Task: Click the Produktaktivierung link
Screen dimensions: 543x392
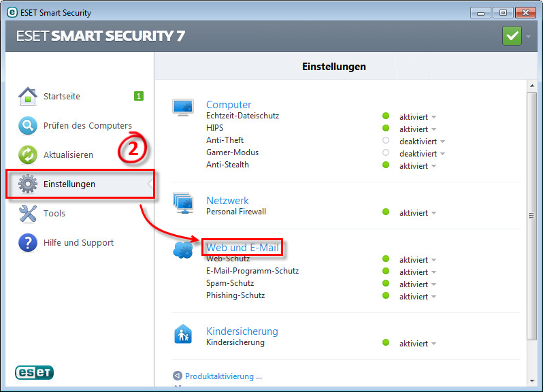Action: tap(223, 376)
